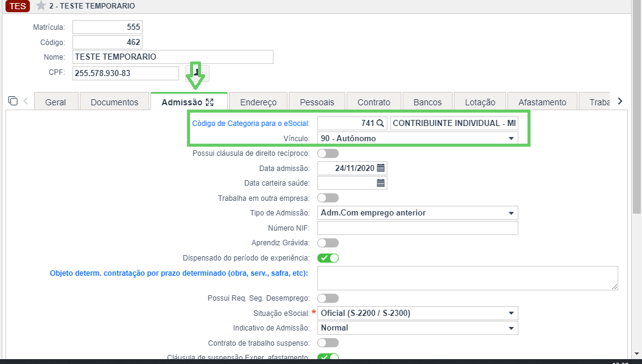Click the Objeto determ. contratação text area
This screenshot has height=364, width=642.
coord(468,278)
